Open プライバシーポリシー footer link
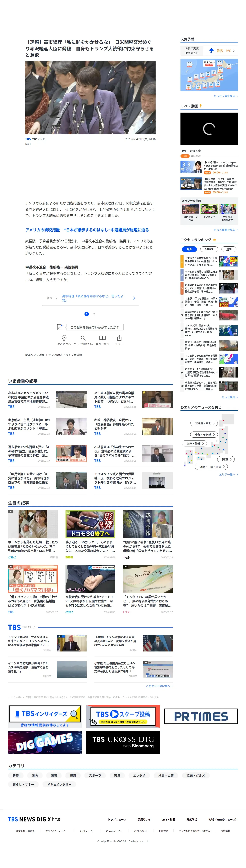Screen dimensions: 246x868 tap(57, 831)
